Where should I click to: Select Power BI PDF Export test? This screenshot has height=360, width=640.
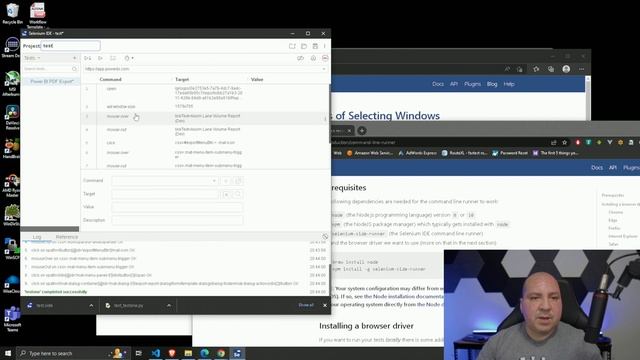pos(51,82)
